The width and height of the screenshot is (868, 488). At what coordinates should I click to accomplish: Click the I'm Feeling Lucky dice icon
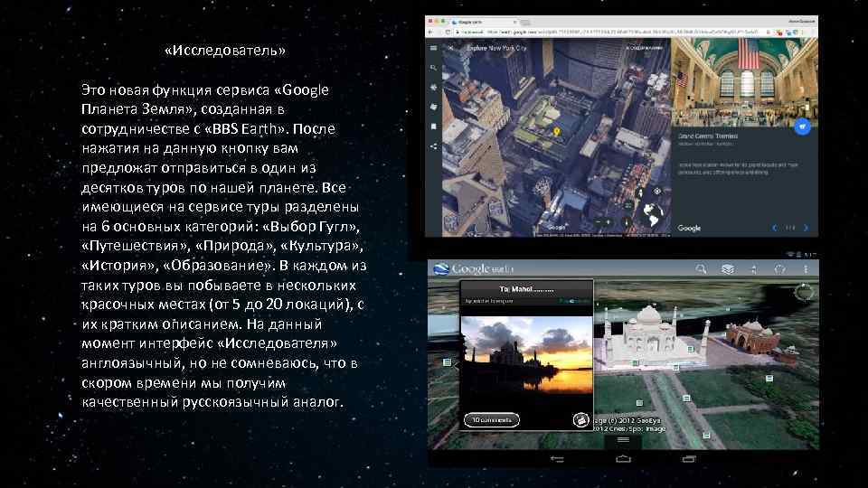(x=433, y=107)
